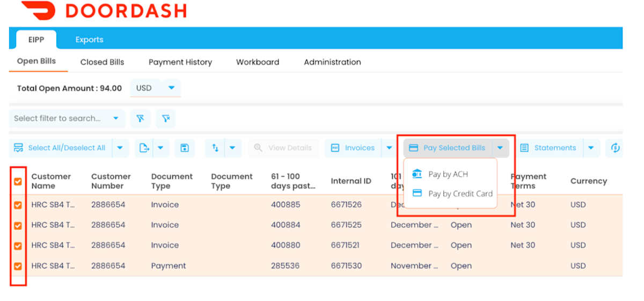Click the clear filter funnel icon

point(166,118)
